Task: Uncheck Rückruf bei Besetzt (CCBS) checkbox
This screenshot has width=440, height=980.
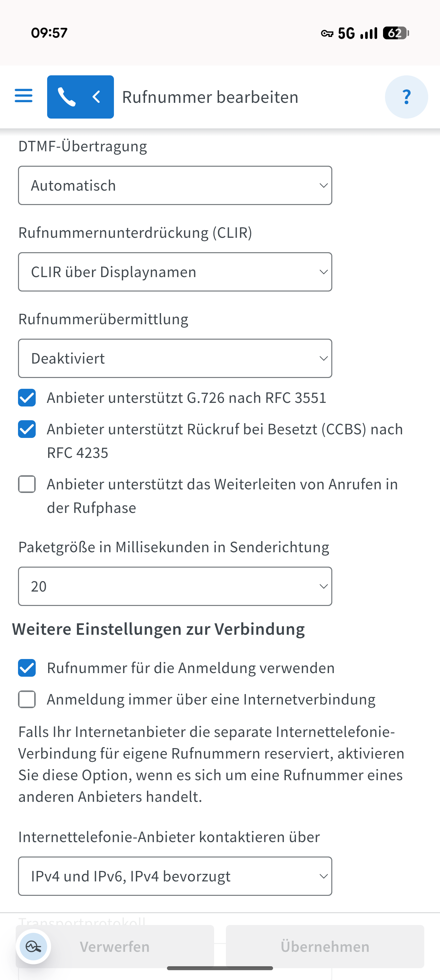Action: click(27, 429)
